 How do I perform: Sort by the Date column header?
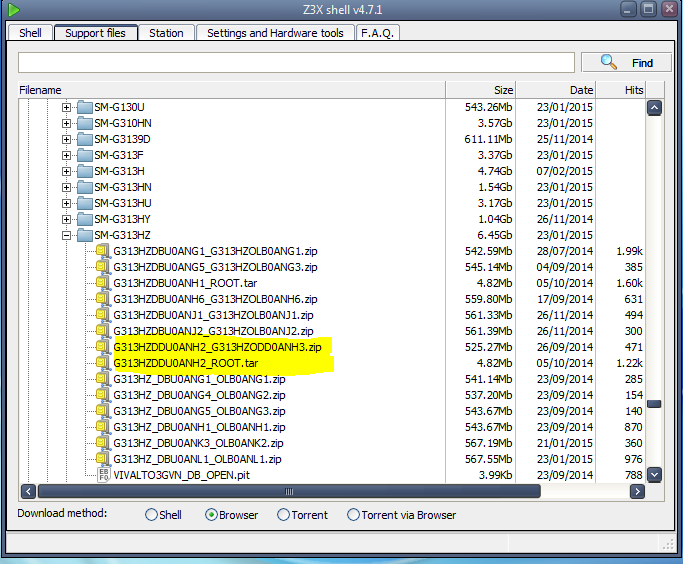coord(556,90)
